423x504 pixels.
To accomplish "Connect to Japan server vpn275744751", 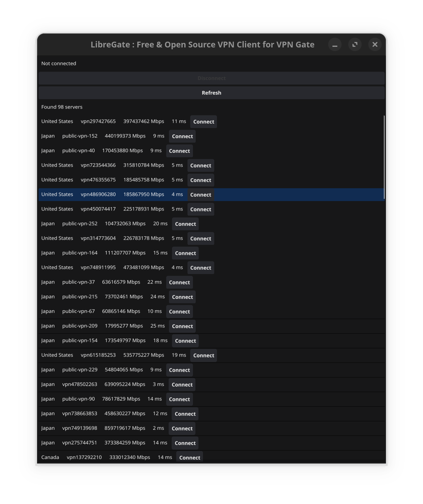I will click(x=185, y=443).
